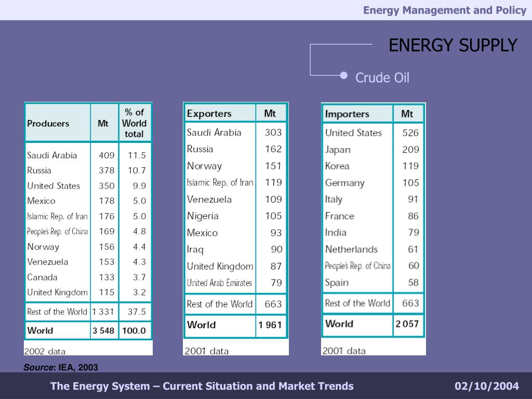This screenshot has height=399, width=532.
Task: Click the exports value 162 for Russia
Action: point(273,149)
